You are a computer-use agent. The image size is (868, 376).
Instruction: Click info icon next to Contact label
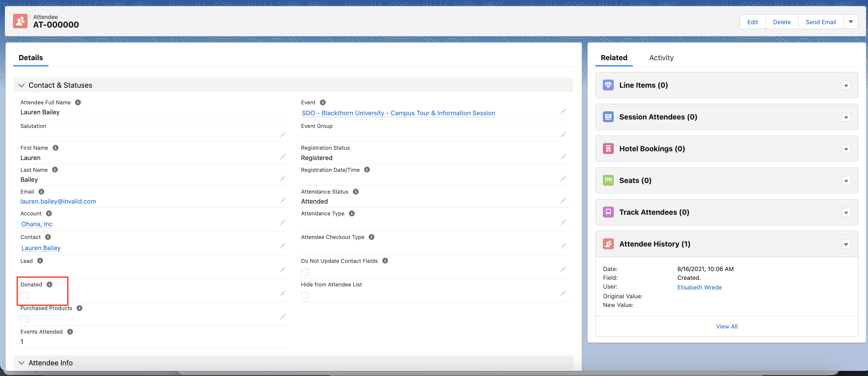point(48,237)
